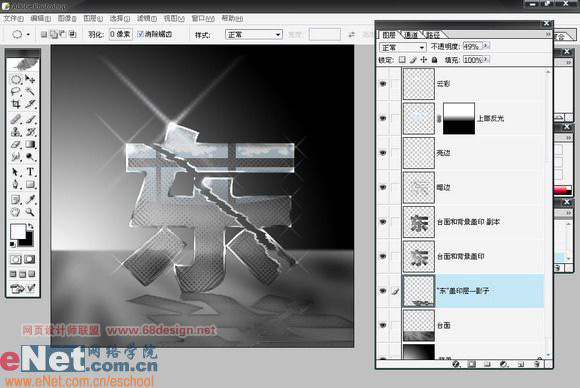Viewport: 580px width, 388px height.
Task: Uncheck the 消除锯齿 anti-alias checkbox
Action: click(x=140, y=34)
